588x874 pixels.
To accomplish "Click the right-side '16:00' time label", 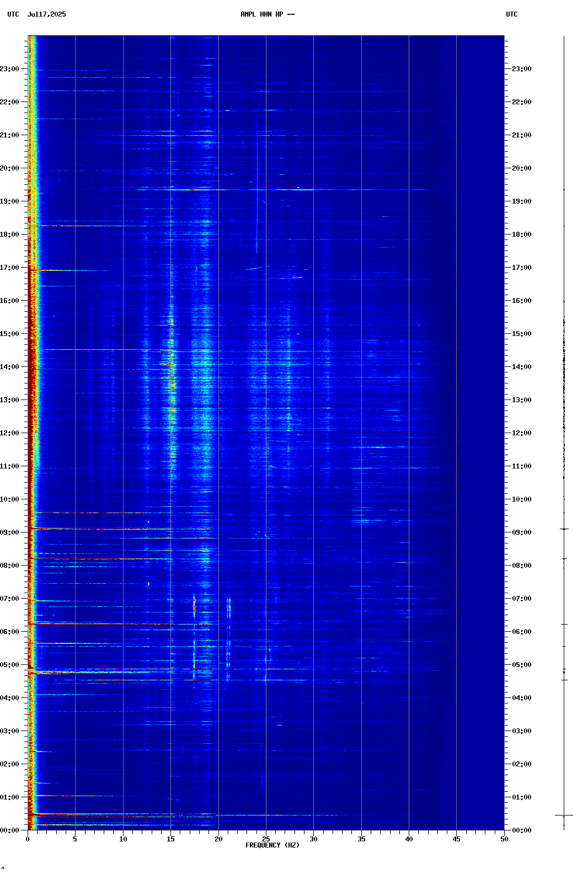I will (522, 301).
